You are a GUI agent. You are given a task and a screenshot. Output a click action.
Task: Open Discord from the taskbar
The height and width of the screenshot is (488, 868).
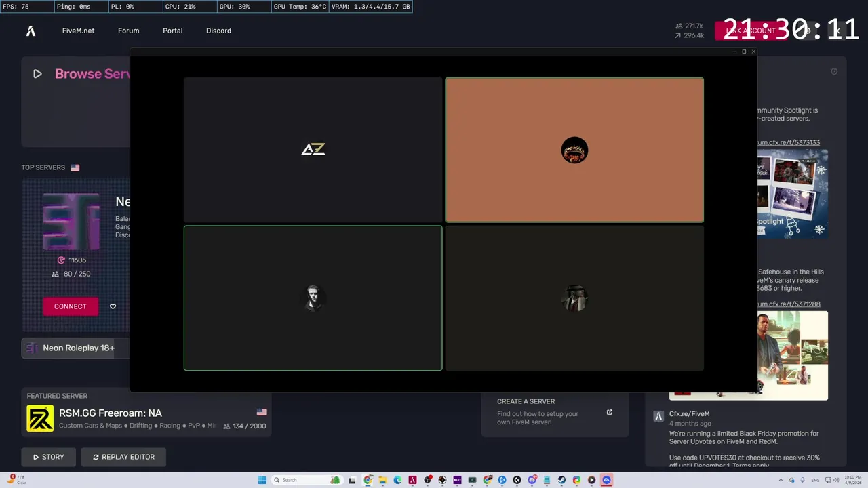[x=532, y=480]
